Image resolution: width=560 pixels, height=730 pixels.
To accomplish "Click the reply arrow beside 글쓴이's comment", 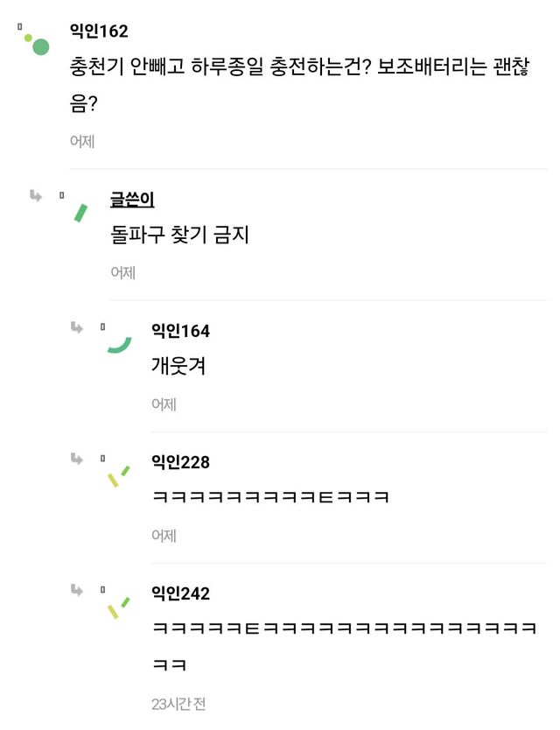I will coord(36,195).
